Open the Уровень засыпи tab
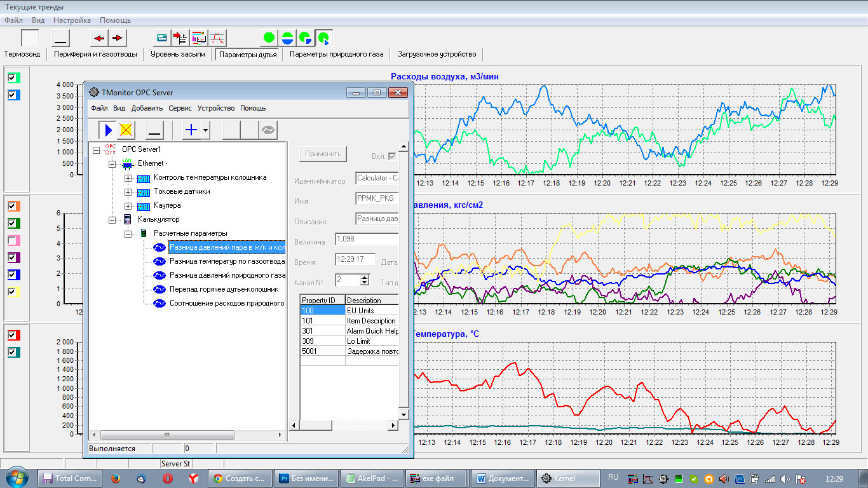 coord(177,55)
